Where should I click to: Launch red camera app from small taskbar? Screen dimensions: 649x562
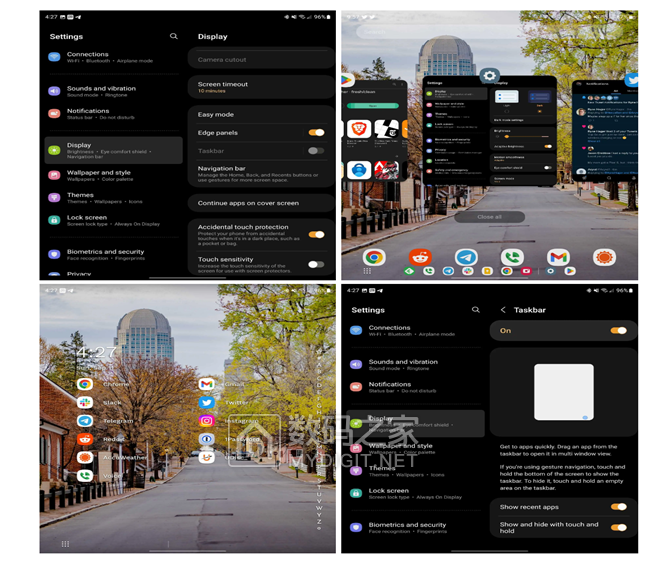click(526, 271)
